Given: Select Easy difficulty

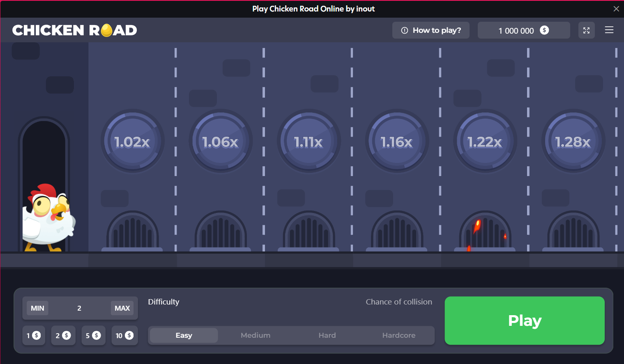Looking at the screenshot, I should point(184,335).
